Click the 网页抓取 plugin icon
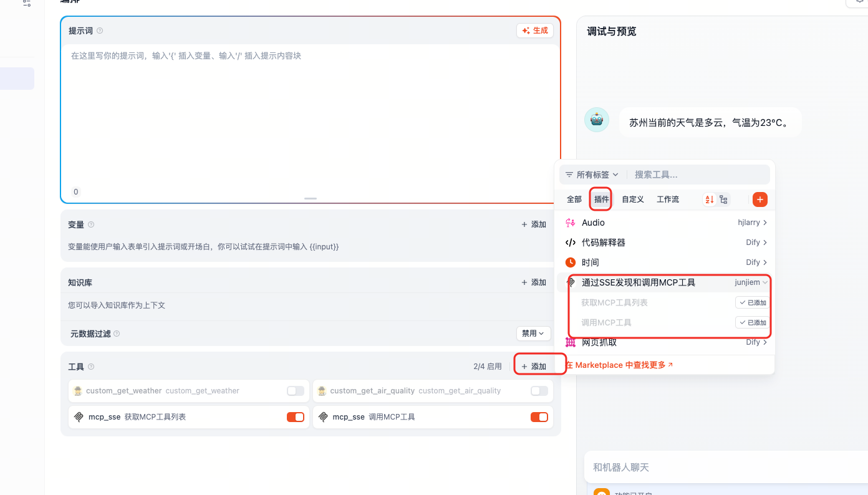The width and height of the screenshot is (868, 495). [x=570, y=342]
